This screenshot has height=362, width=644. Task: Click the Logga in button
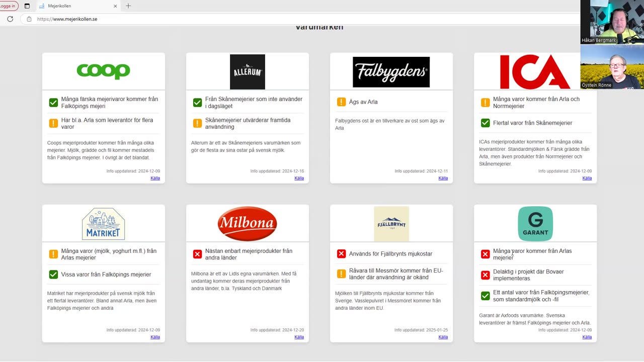(x=8, y=6)
